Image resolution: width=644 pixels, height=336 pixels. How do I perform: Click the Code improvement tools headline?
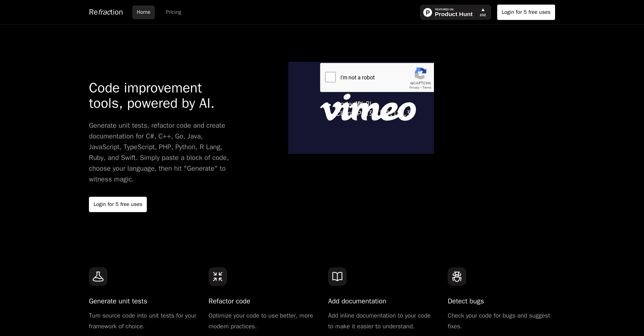tap(152, 96)
